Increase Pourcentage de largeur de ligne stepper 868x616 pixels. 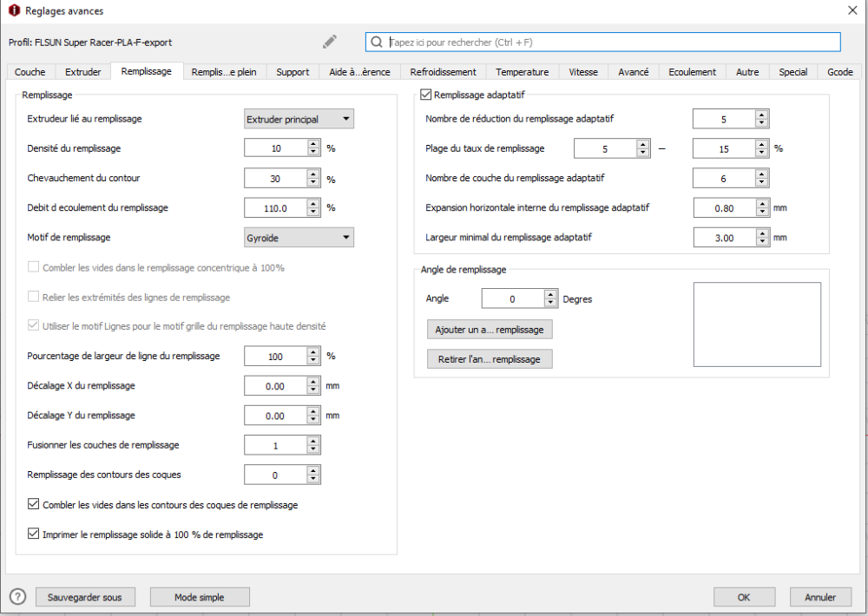pos(313,352)
